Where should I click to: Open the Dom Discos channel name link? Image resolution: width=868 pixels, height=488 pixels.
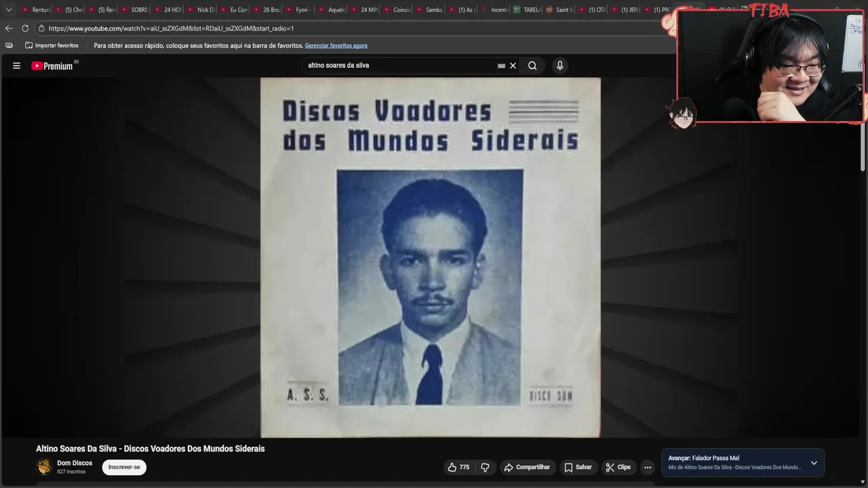click(x=75, y=463)
